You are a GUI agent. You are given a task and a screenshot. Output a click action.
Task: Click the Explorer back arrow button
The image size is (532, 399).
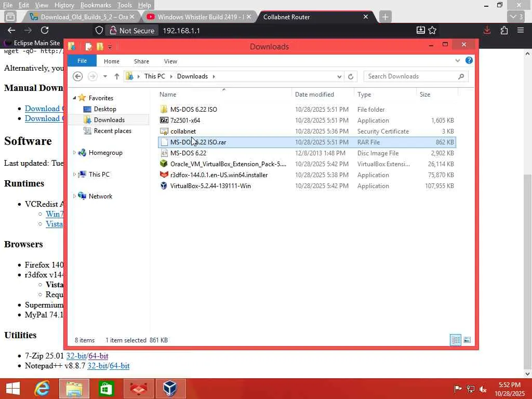click(78, 76)
